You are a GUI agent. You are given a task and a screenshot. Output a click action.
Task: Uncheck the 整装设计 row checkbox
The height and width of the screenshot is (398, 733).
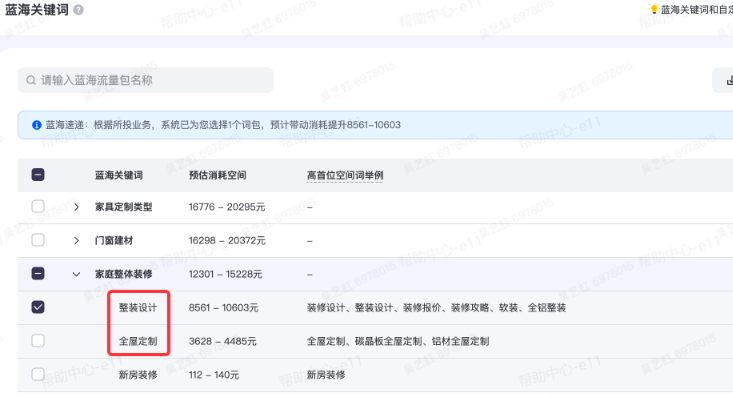point(38,307)
